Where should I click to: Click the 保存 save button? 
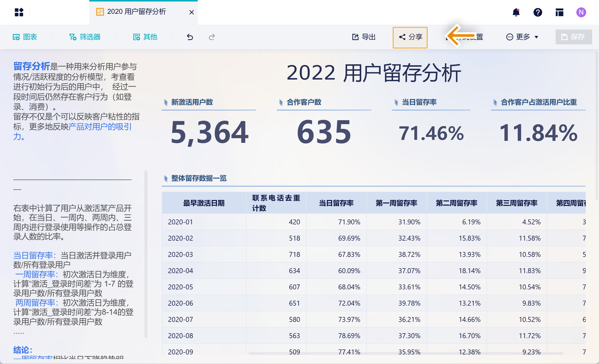573,37
